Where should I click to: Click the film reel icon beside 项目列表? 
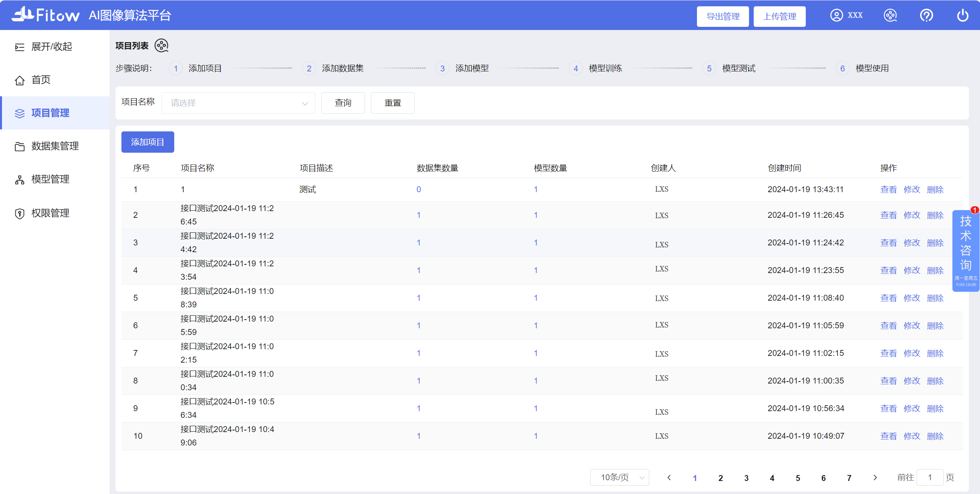point(162,45)
